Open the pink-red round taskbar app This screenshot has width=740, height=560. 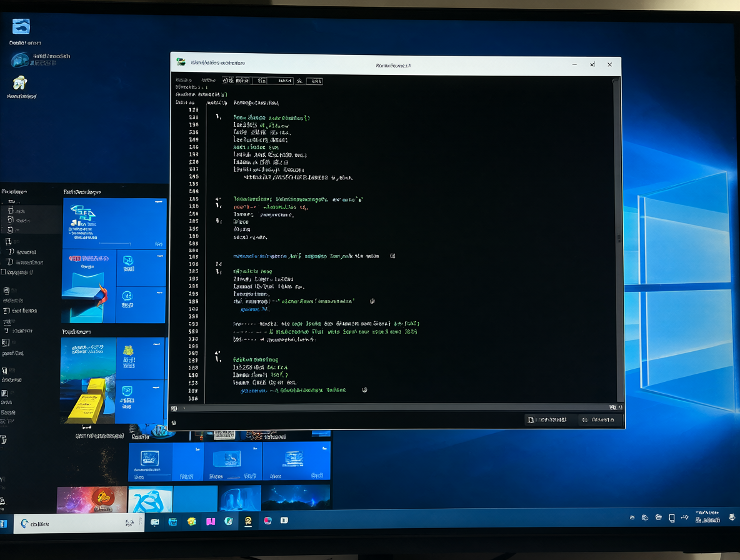[x=267, y=521]
